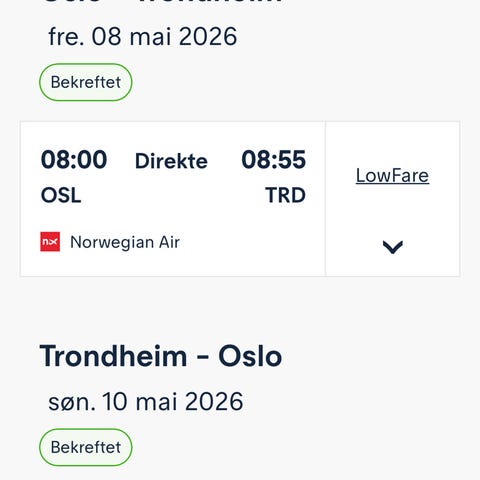Click the Bekreftet badge under 08 mai date

(86, 82)
